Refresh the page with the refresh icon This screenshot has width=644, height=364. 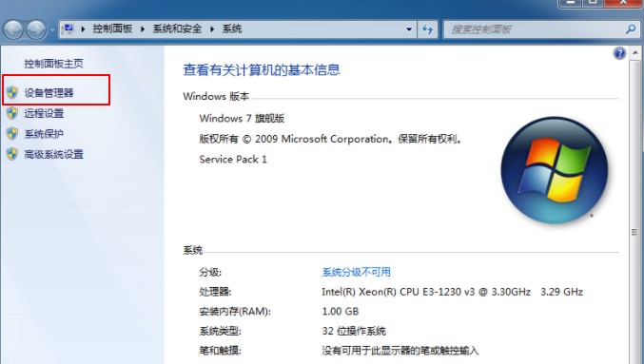(x=427, y=29)
